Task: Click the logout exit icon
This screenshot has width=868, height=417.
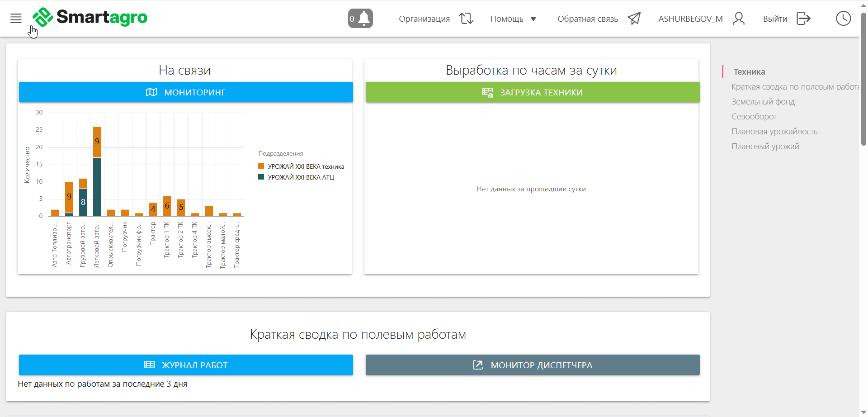Action: [x=803, y=19]
